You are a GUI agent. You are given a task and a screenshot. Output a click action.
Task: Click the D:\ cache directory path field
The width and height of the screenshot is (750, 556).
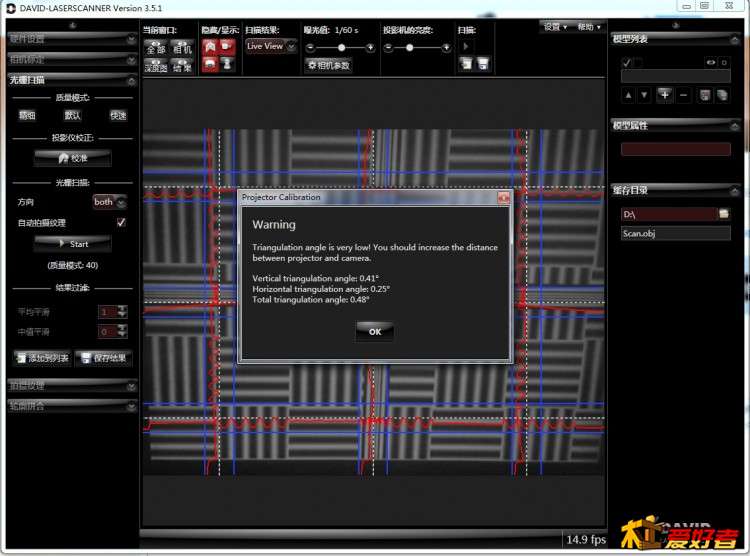pos(669,214)
